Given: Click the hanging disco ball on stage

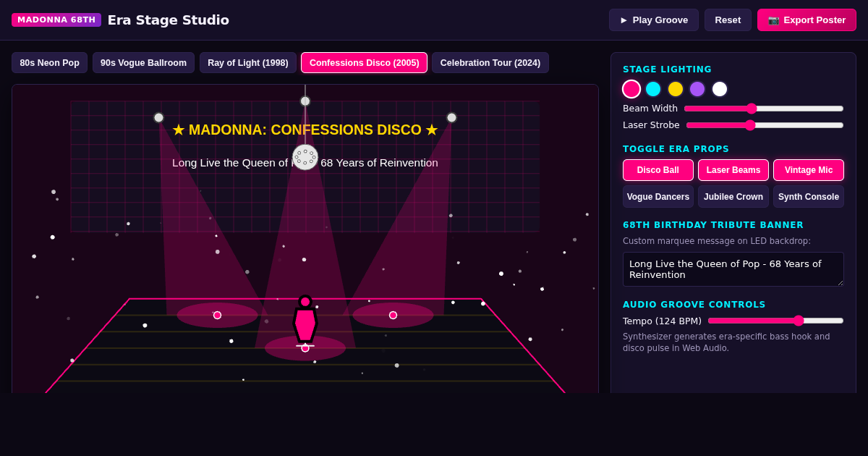Looking at the screenshot, I should tap(305, 157).
